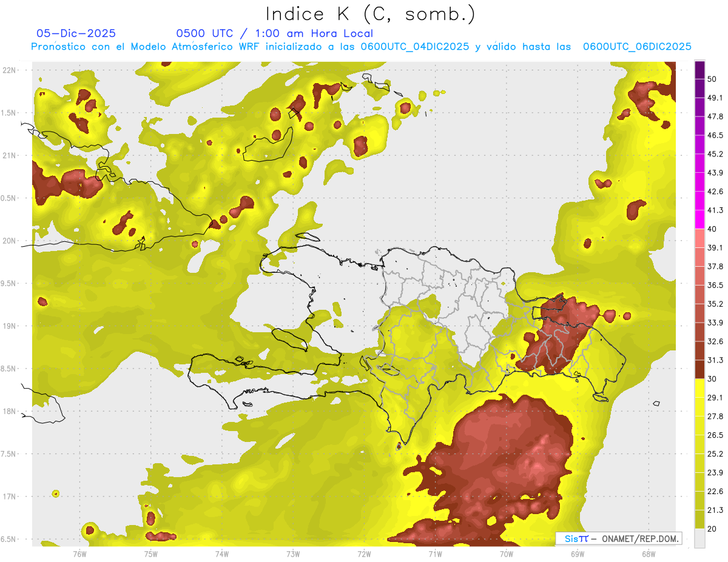The image size is (728, 562).
Task: Click the longitude axis label '72W'
Action: pos(364,554)
